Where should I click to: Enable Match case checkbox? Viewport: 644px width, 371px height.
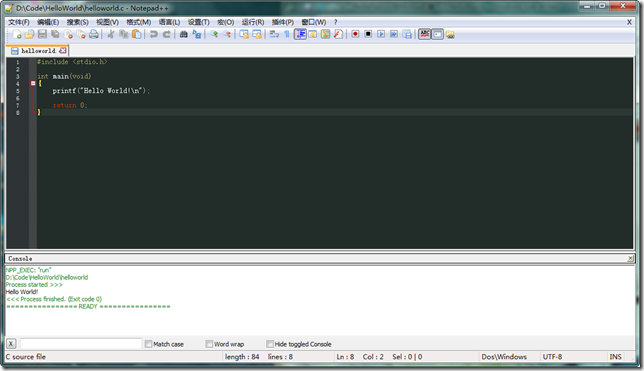[x=148, y=344]
